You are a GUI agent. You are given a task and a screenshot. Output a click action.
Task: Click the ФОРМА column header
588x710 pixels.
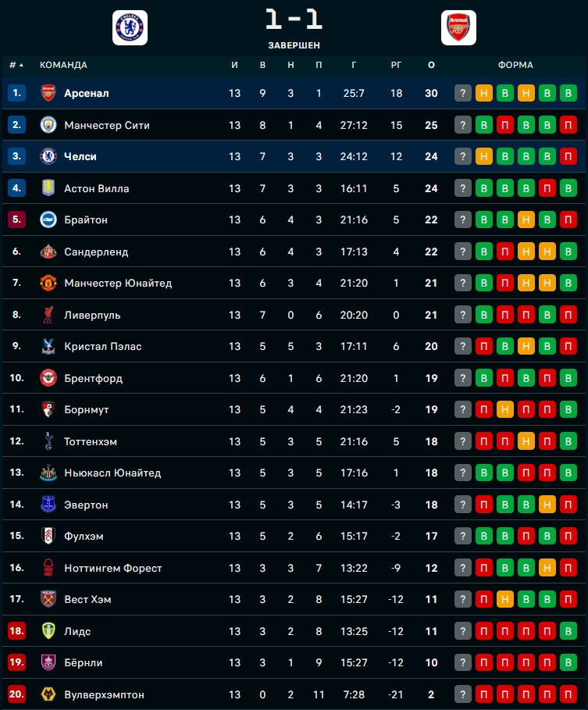[x=515, y=65]
